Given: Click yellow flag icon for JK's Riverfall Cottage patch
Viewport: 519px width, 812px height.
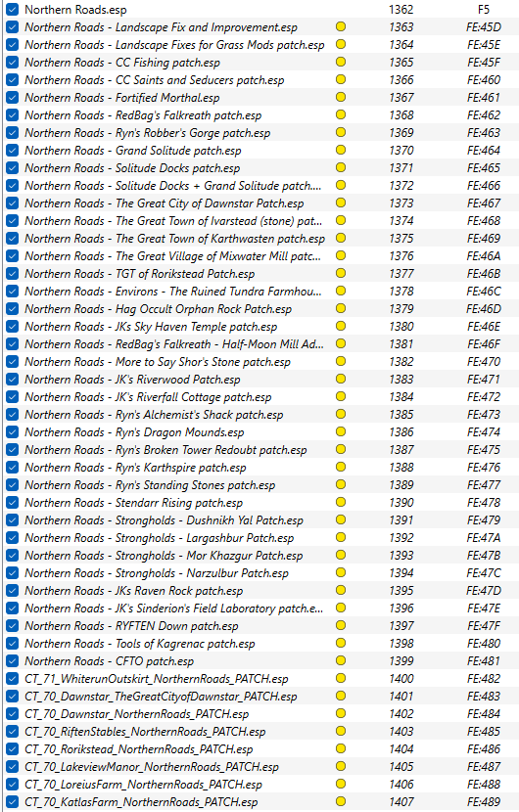Looking at the screenshot, I should pos(341,396).
